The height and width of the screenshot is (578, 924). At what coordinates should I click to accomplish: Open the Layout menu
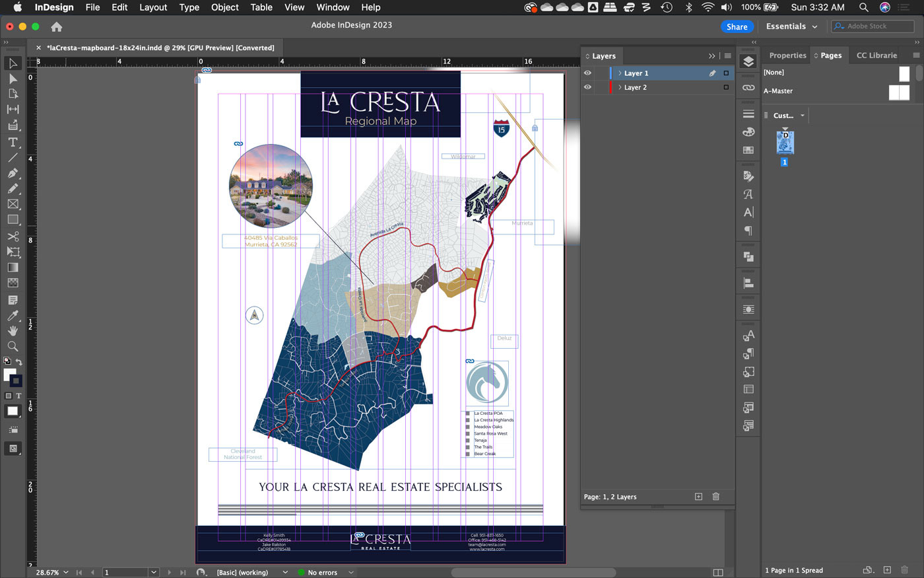(153, 7)
